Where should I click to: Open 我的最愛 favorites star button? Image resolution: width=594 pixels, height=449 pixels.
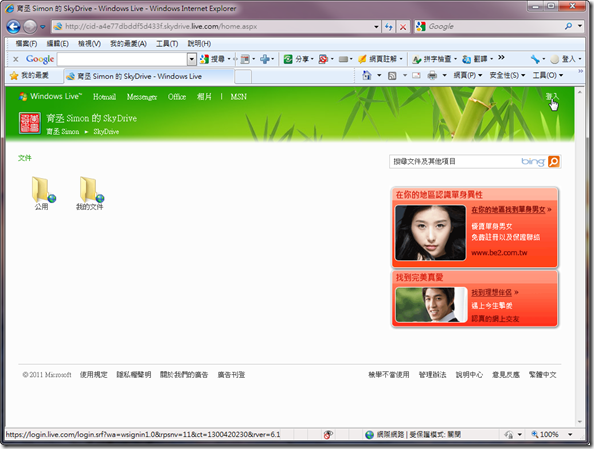click(x=30, y=76)
